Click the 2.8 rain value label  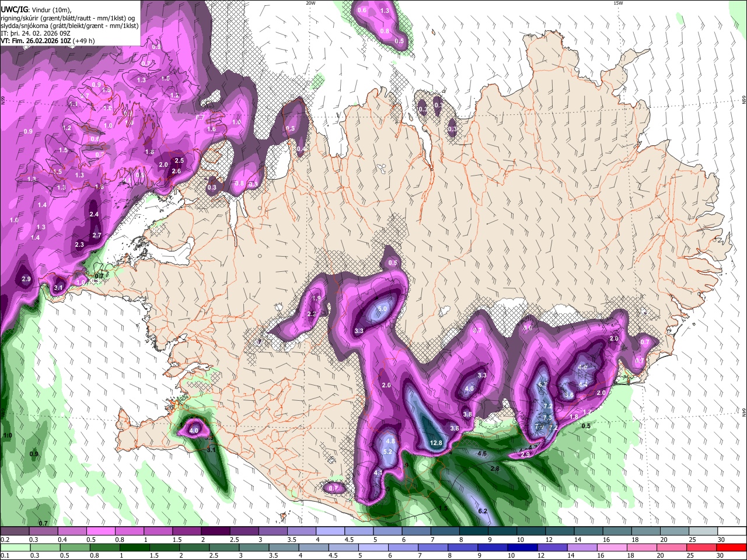495,469
